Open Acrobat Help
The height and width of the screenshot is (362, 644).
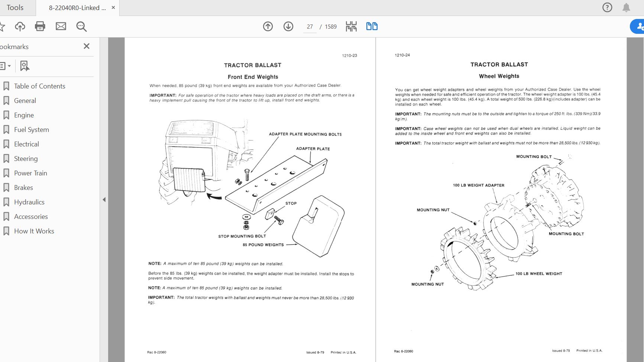[x=607, y=7]
